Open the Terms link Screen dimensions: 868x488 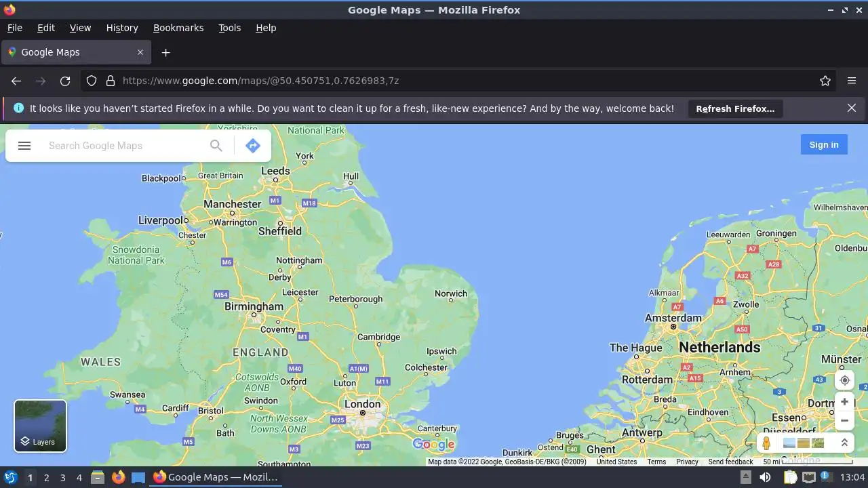(656, 462)
